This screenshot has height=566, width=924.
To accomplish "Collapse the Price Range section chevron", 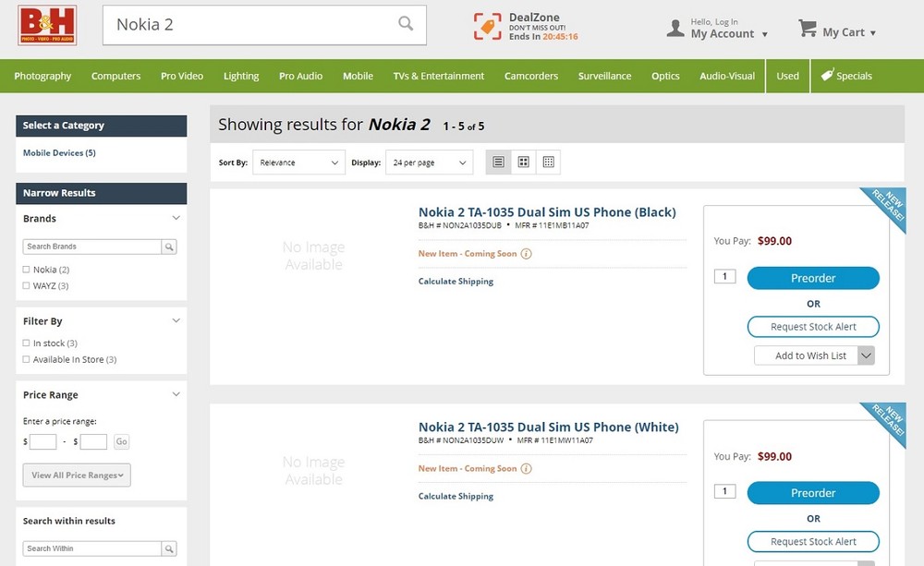I will coord(176,394).
